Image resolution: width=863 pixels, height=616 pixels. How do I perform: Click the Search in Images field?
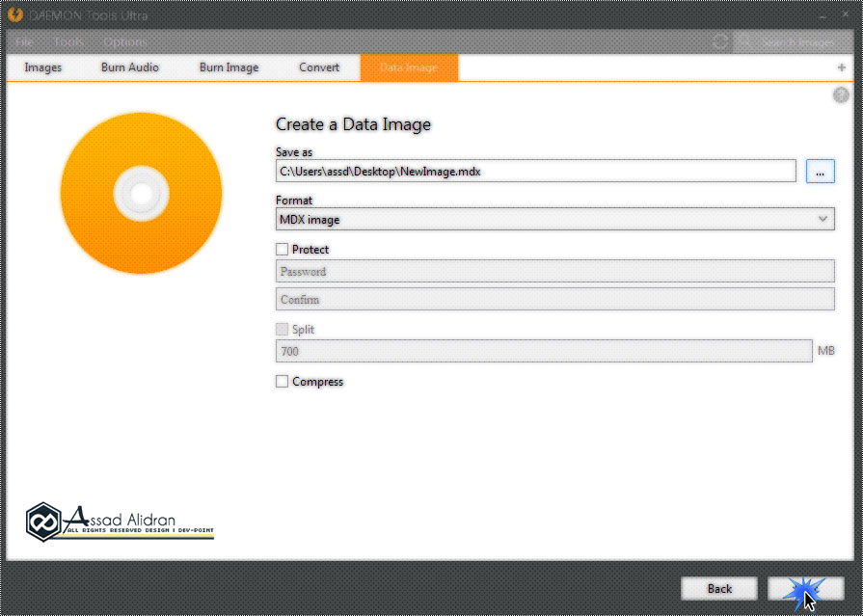click(793, 41)
